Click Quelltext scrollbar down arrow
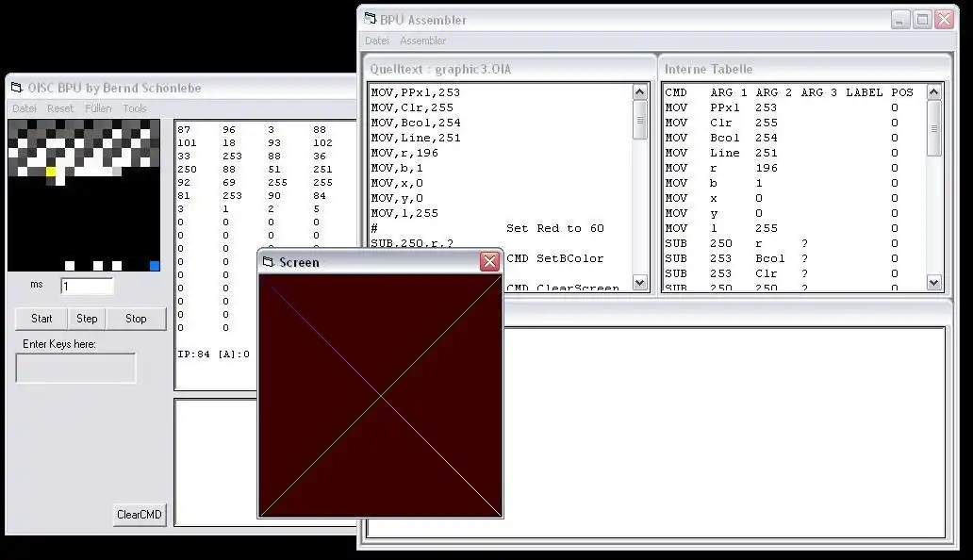The height and width of the screenshot is (560, 973). point(640,283)
